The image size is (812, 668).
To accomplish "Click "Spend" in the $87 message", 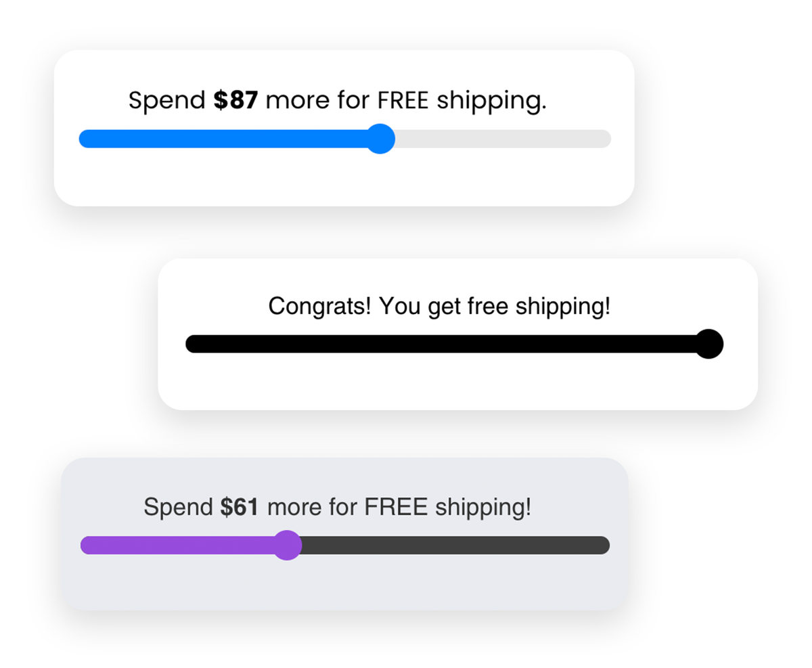I will 167,101.
